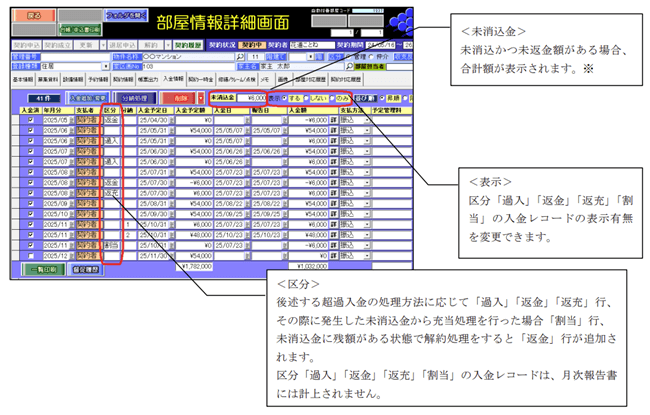Click the 入金追加/変更 toolbar button
This screenshot has width=650, height=415.
click(88, 99)
